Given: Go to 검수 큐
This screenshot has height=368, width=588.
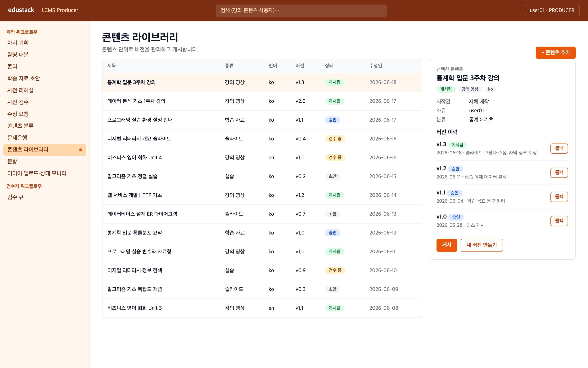Looking at the screenshot, I should pos(45,197).
